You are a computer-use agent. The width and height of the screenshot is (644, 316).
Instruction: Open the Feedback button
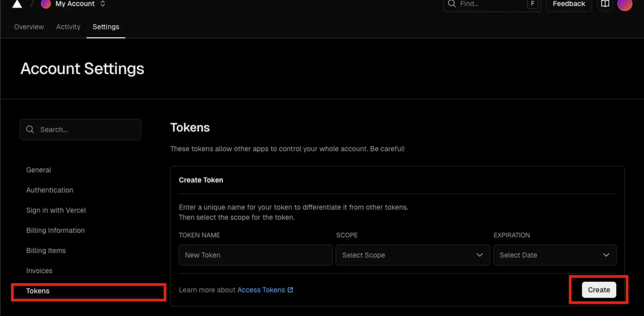[x=569, y=4]
